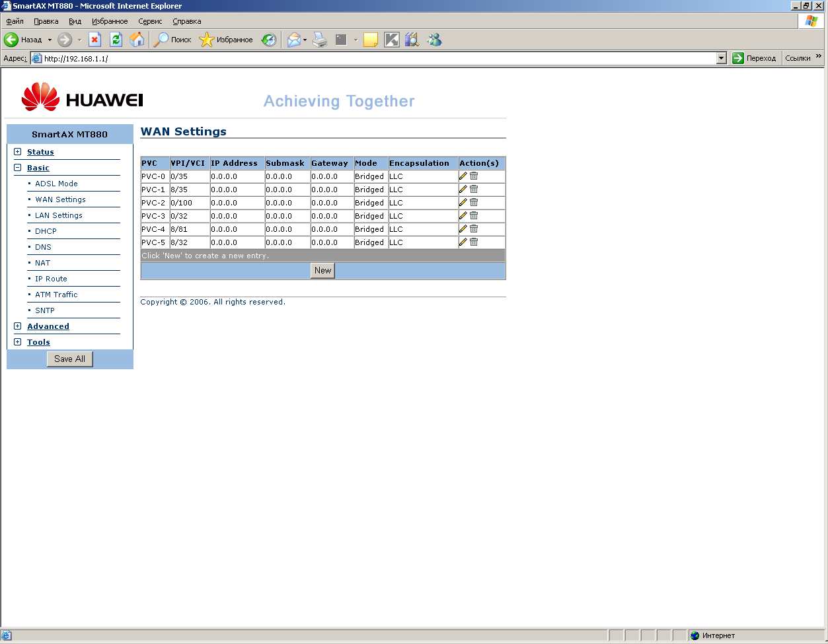The width and height of the screenshot is (828, 644).
Task: Delete PVC-1 entry using trash icon
Action: [474, 190]
